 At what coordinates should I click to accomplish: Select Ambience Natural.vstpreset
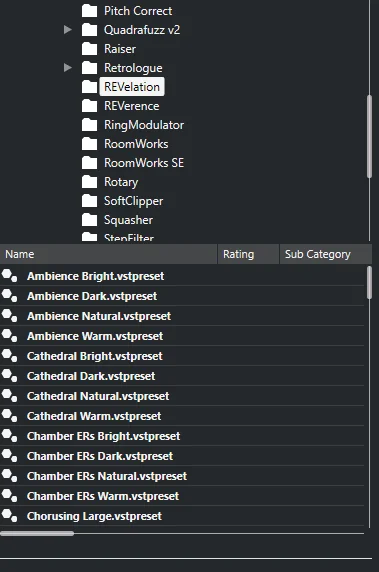point(99,316)
